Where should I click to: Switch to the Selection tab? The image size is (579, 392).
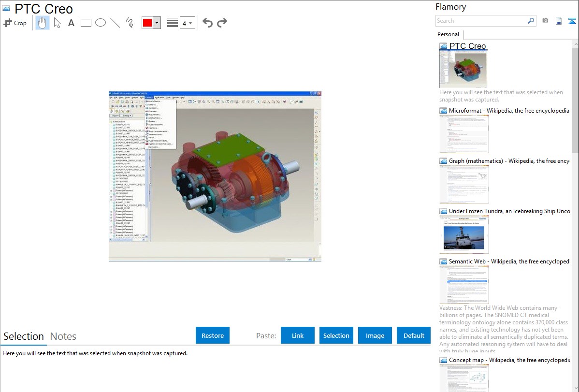24,336
